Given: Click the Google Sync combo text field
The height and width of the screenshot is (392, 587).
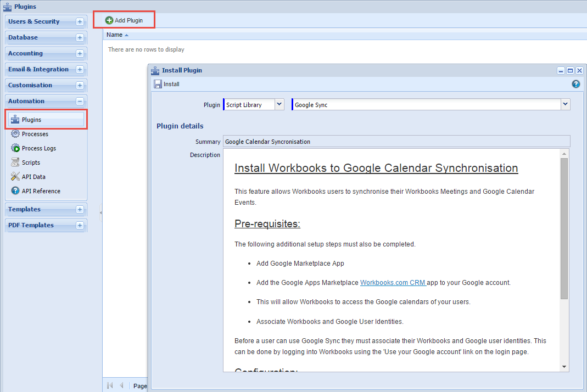Looking at the screenshot, I should coord(427,104).
